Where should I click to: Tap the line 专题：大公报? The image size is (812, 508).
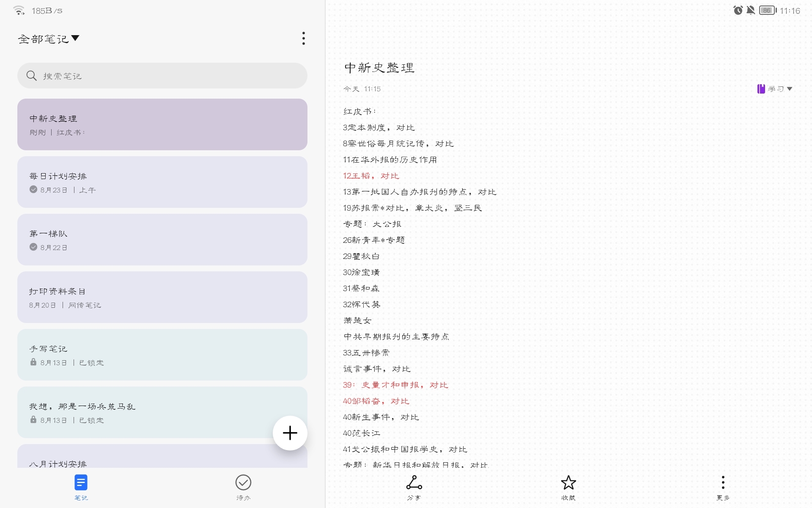point(372,224)
